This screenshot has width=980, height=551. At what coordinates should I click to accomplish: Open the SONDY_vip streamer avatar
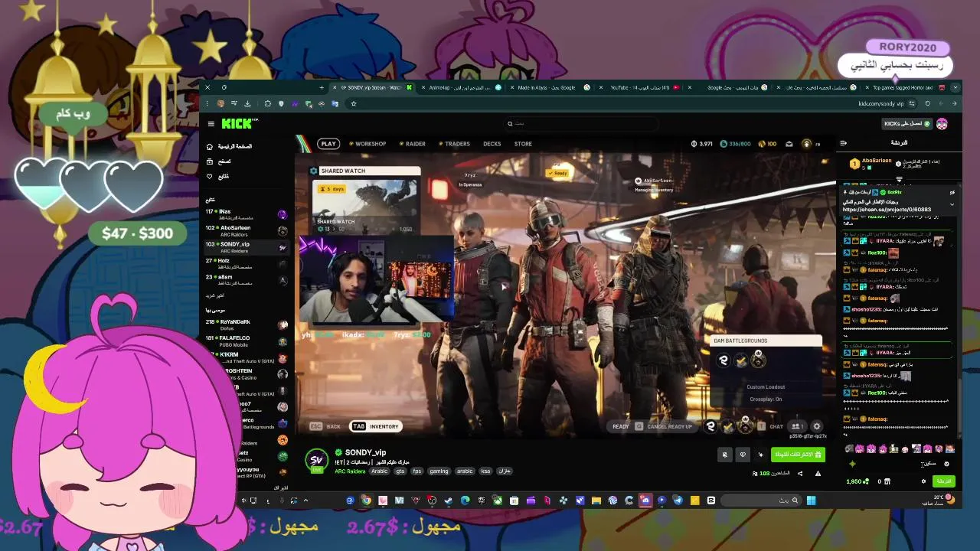(316, 460)
